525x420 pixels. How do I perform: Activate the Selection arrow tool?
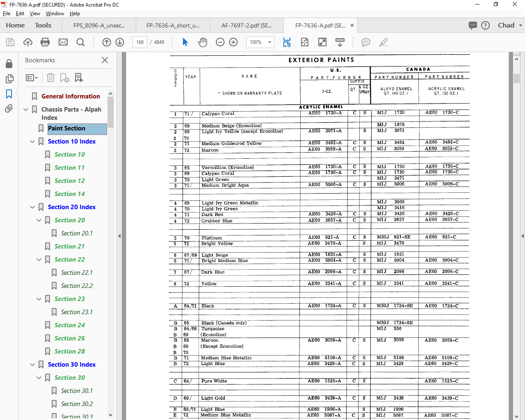185,42
